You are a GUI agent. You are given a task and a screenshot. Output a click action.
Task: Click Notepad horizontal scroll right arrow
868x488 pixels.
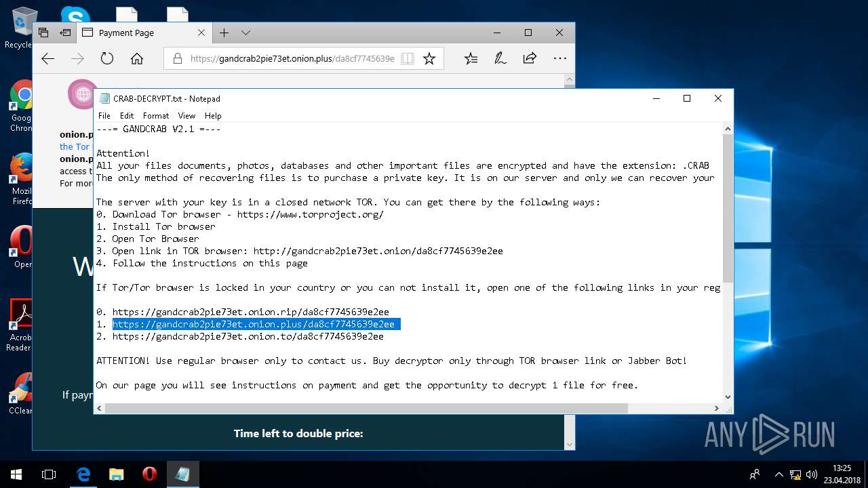tap(717, 408)
